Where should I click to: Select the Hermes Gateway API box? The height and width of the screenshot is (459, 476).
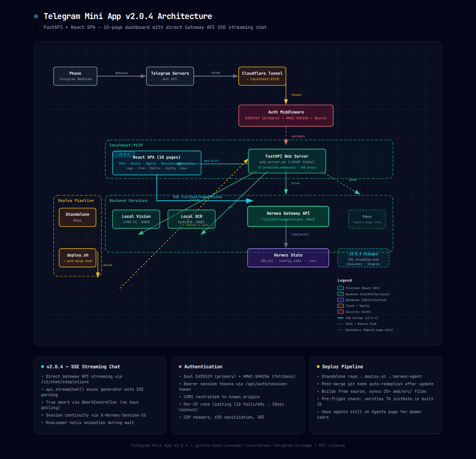pos(288,216)
